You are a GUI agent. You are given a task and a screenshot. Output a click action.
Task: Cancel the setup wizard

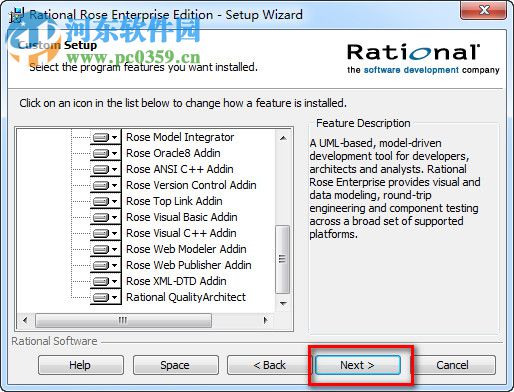coord(452,365)
